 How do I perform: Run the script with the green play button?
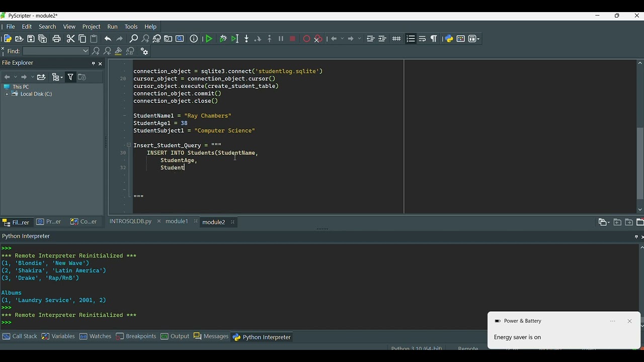(209, 39)
